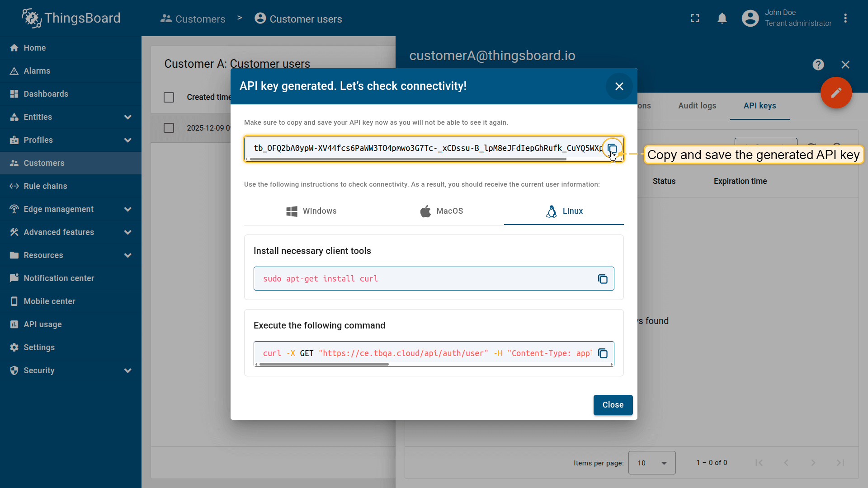Open Rule chains in sidebar

(x=45, y=186)
